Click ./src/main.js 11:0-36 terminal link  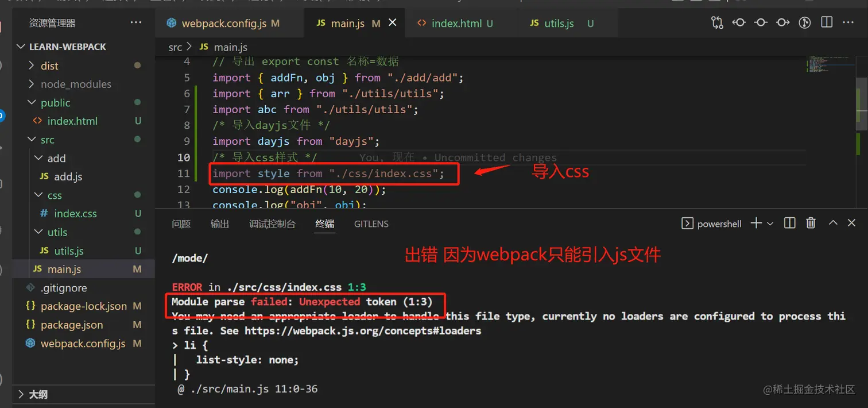pyautogui.click(x=253, y=389)
